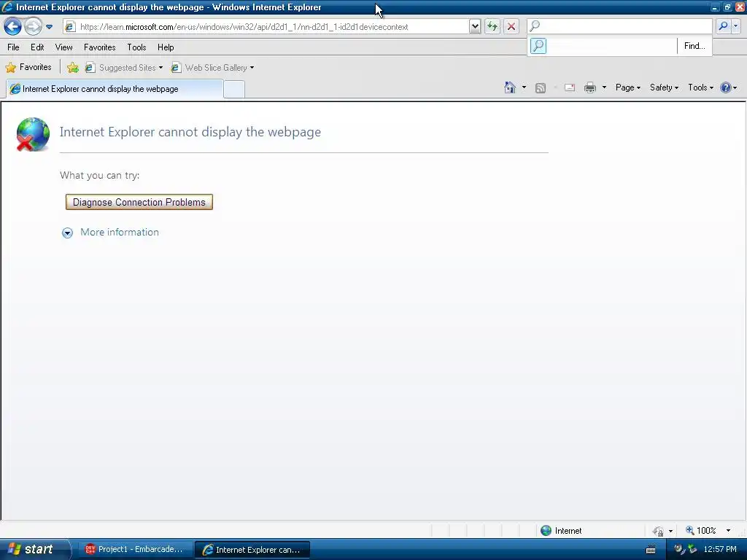Click the 100% zoom level button
The image size is (747, 560).
701,531
